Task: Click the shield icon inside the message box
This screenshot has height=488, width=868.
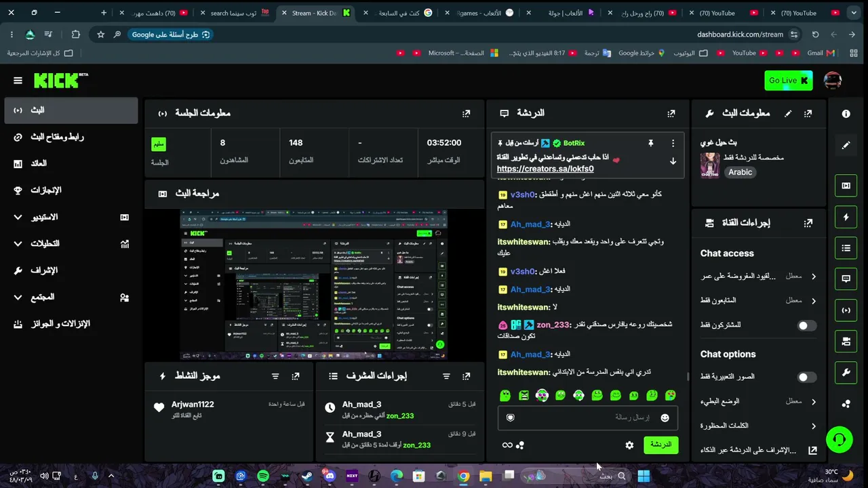Action: [x=511, y=418]
